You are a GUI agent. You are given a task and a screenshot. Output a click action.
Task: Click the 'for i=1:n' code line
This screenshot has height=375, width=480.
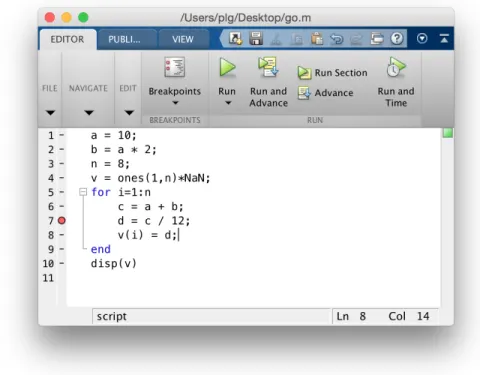121,192
